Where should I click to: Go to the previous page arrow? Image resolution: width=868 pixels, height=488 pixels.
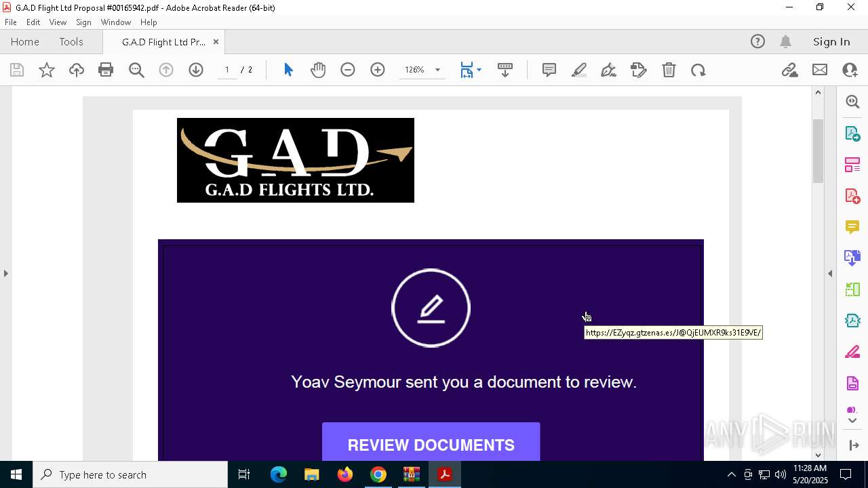(x=166, y=70)
